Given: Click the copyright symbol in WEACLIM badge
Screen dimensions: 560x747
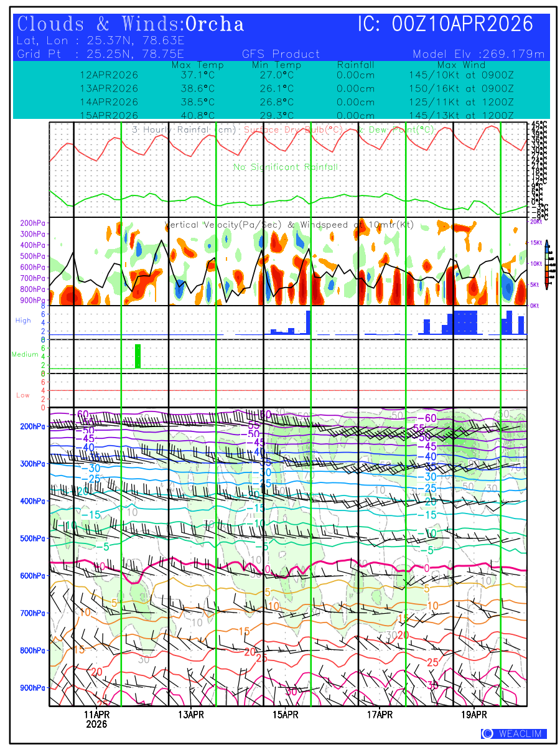Looking at the screenshot, I should click(488, 734).
